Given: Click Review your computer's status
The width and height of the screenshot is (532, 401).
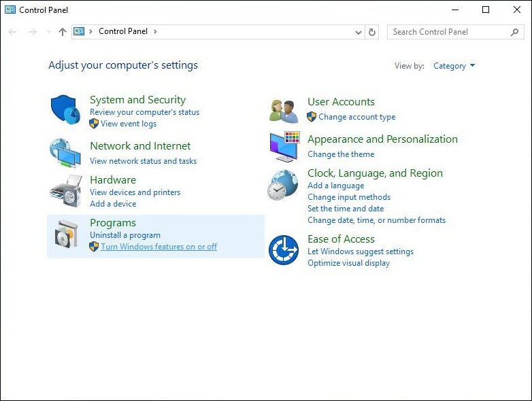Looking at the screenshot, I should coord(144,112).
